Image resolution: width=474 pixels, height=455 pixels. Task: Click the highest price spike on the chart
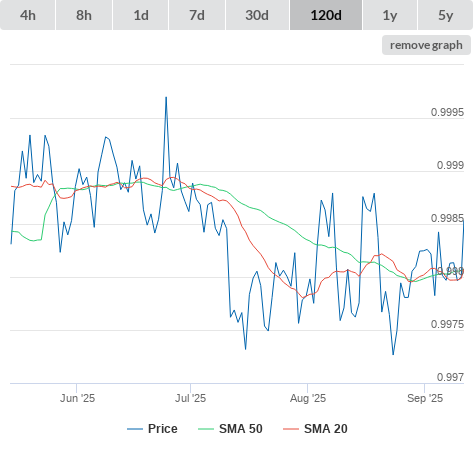(x=166, y=98)
